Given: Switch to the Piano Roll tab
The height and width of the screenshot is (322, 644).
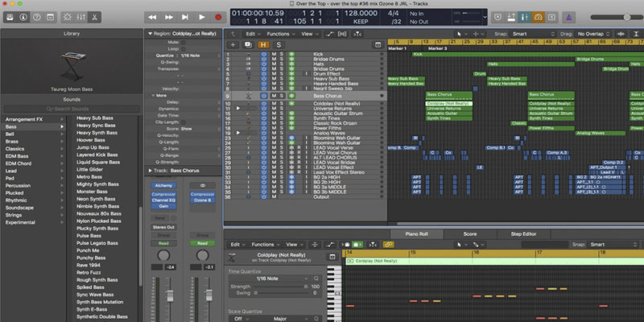Looking at the screenshot, I should [x=416, y=234].
